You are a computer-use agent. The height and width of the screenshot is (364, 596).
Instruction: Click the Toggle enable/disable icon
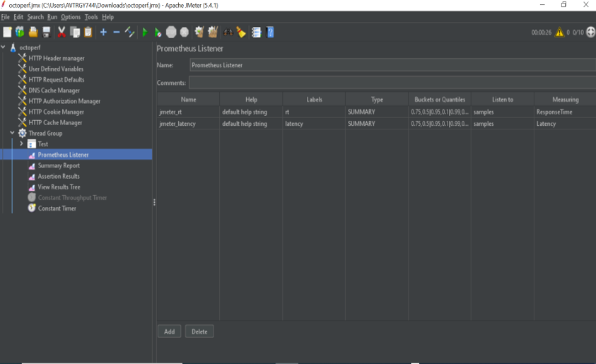pyautogui.click(x=129, y=33)
